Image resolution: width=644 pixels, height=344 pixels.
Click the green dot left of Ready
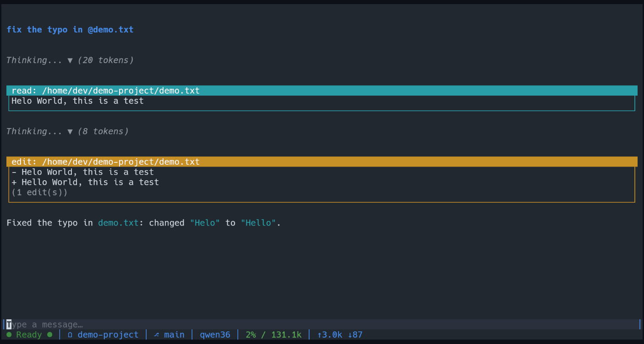click(9, 335)
